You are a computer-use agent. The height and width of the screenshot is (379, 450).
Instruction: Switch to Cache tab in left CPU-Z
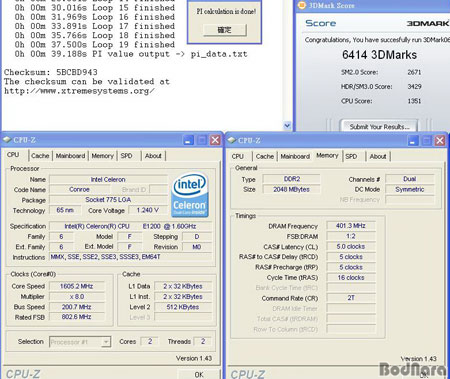point(40,156)
